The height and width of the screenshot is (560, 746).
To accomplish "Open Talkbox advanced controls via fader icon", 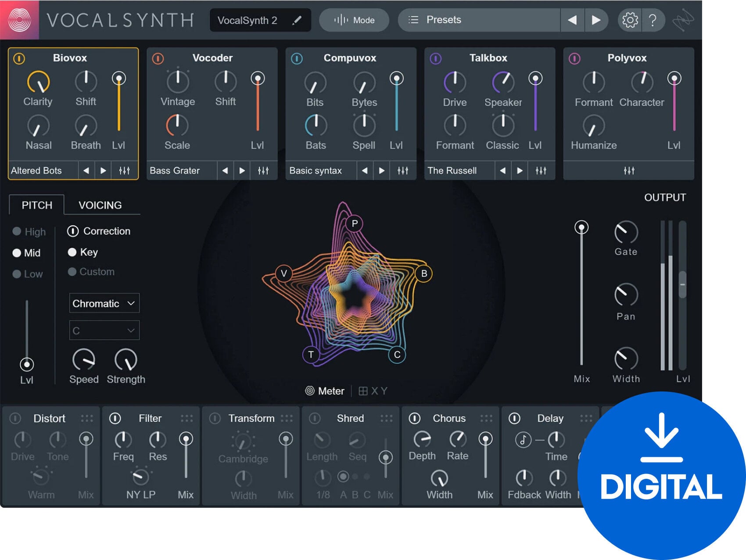I will tap(540, 171).
